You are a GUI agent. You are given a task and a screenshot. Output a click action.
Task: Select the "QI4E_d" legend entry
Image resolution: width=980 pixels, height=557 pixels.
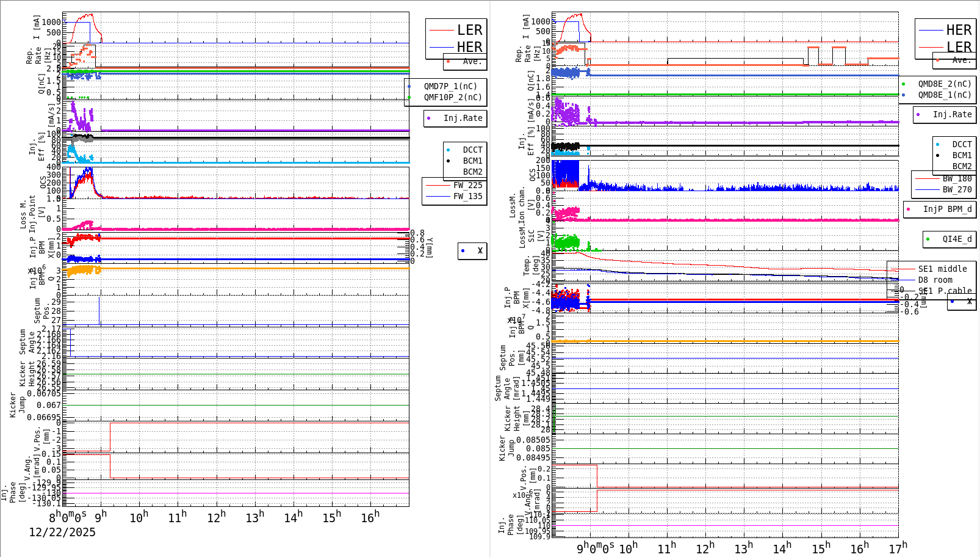coord(957,239)
